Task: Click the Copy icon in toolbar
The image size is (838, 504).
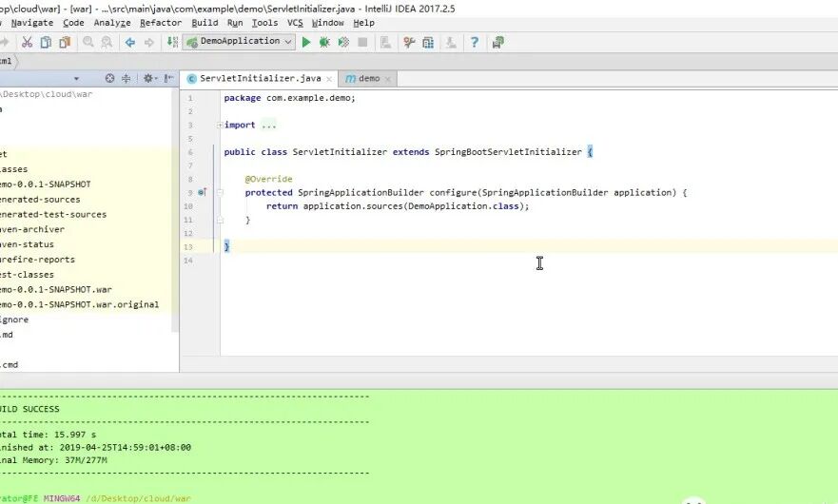Action: (46, 42)
